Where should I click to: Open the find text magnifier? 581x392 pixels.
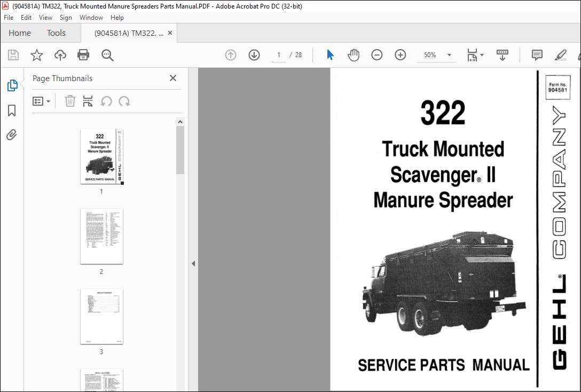tap(107, 55)
